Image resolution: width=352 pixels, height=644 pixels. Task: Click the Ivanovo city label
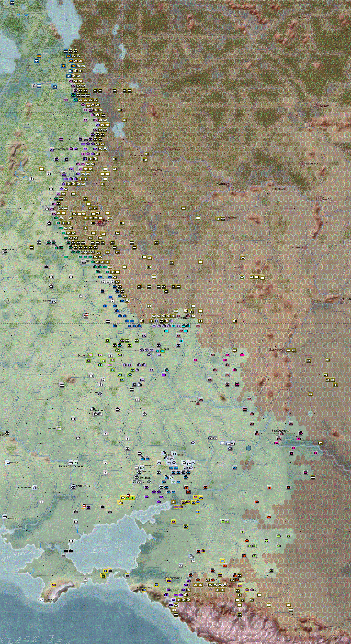coord(156,170)
